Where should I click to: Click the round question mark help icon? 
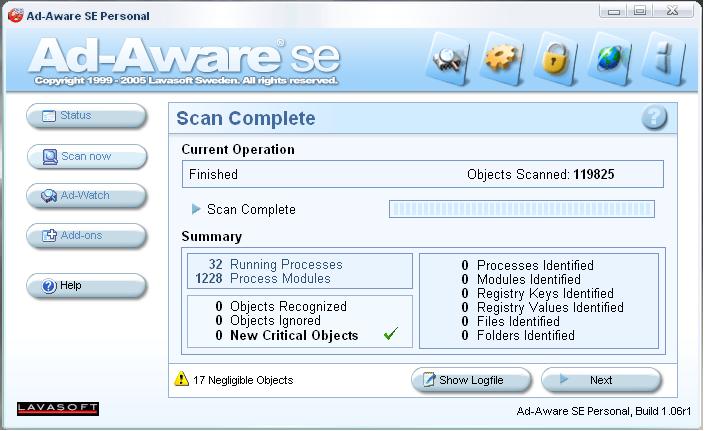pos(654,118)
